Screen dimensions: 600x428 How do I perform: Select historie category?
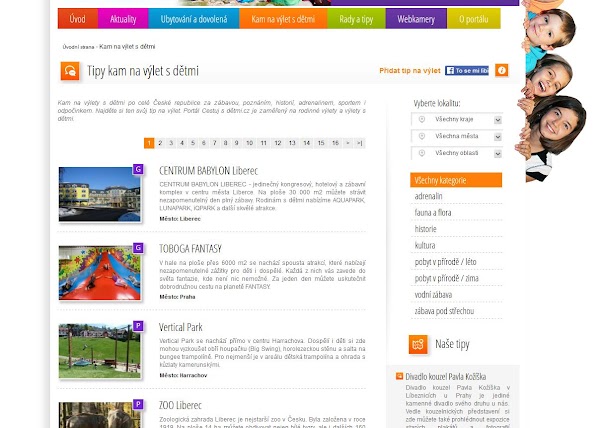[x=425, y=229]
